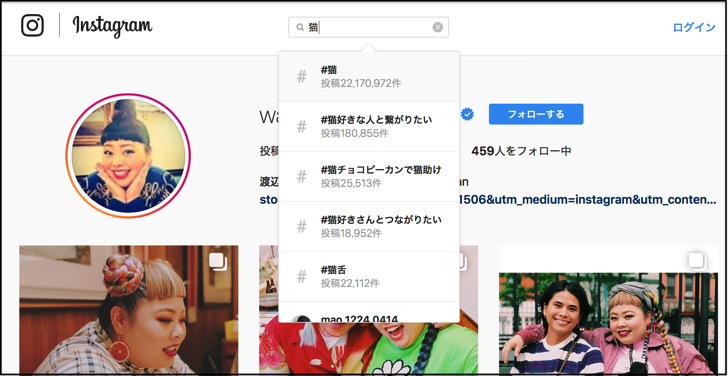728x376 pixels.
Task: Select the #猫好きさんとつながりたい suggestion
Action: (369, 227)
